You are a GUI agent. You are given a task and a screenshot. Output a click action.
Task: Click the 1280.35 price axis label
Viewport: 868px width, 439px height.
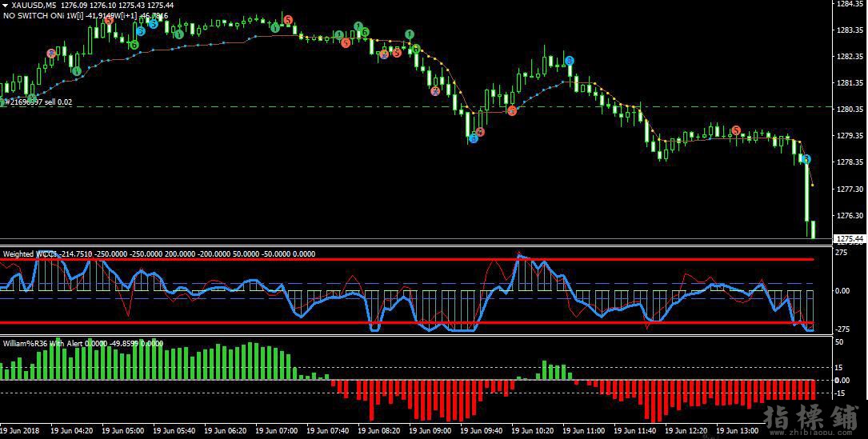[x=850, y=109]
